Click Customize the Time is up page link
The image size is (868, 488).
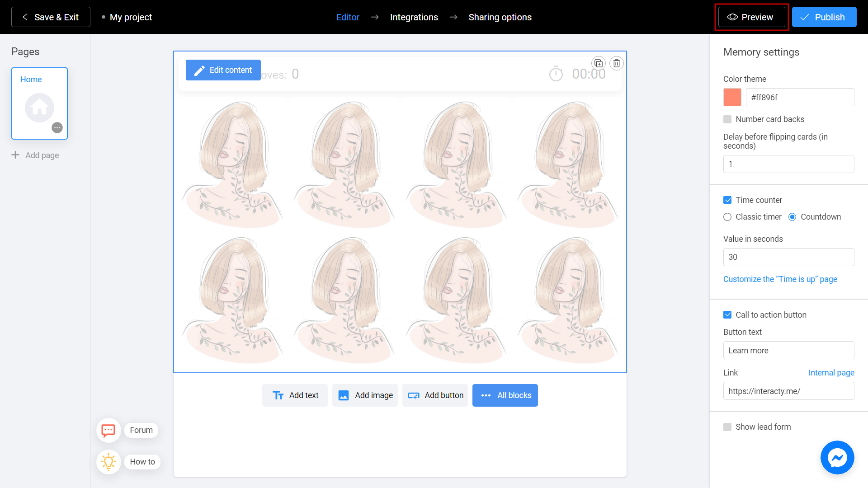pos(780,279)
